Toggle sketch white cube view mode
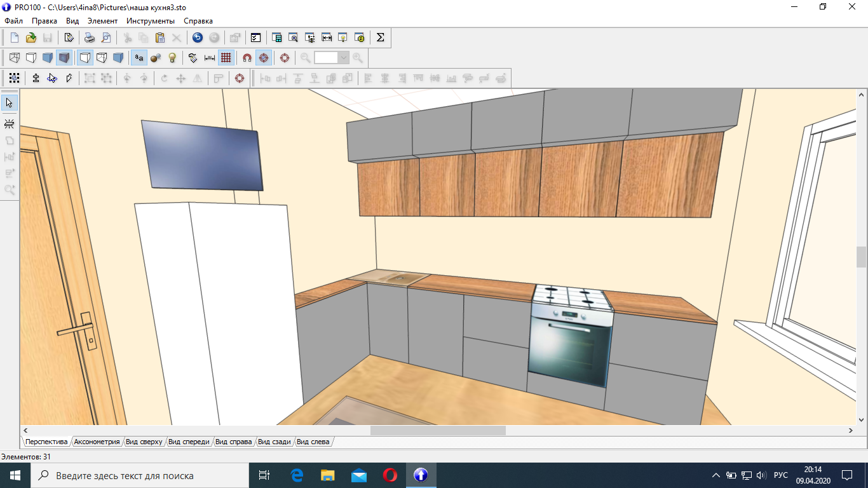Screen dimensions: 868x488 pos(31,58)
